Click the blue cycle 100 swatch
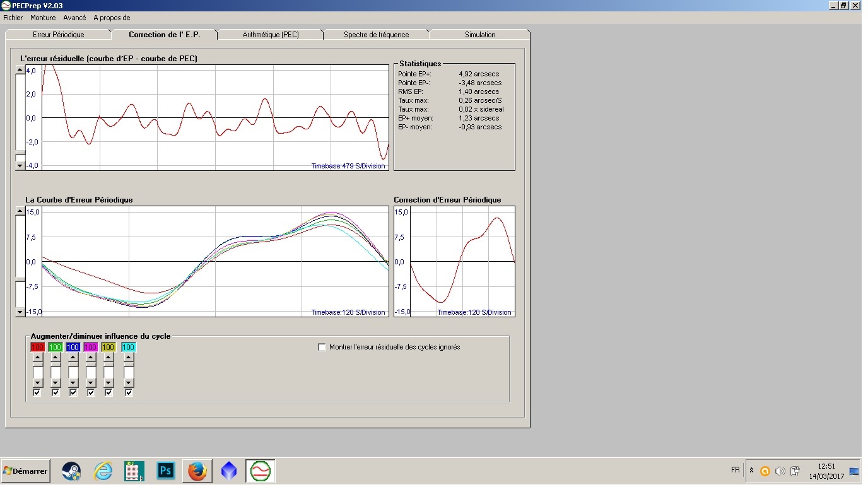 [73, 347]
